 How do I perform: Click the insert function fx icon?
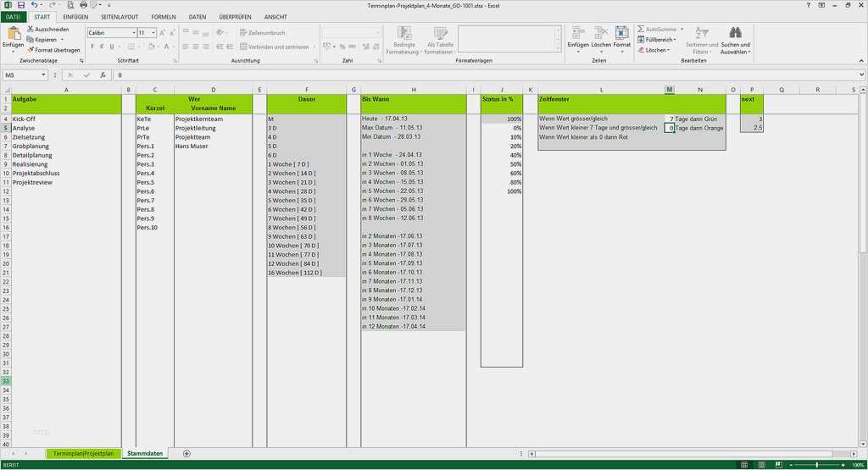tap(103, 75)
